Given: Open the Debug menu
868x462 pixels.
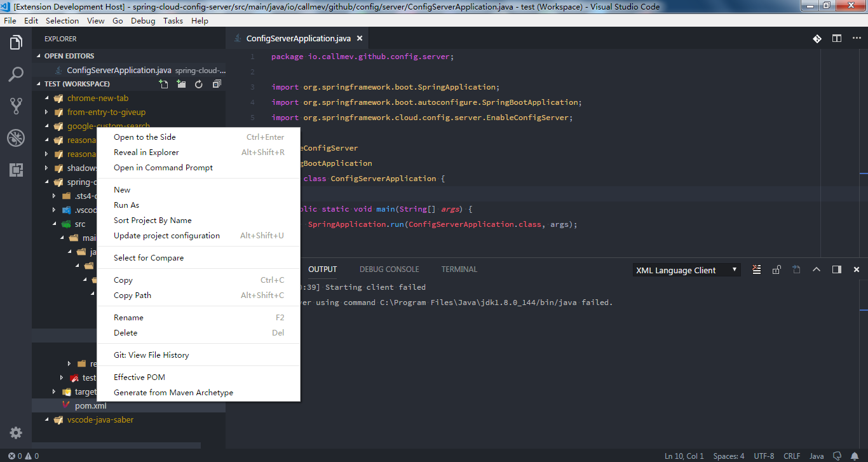Looking at the screenshot, I should point(143,20).
